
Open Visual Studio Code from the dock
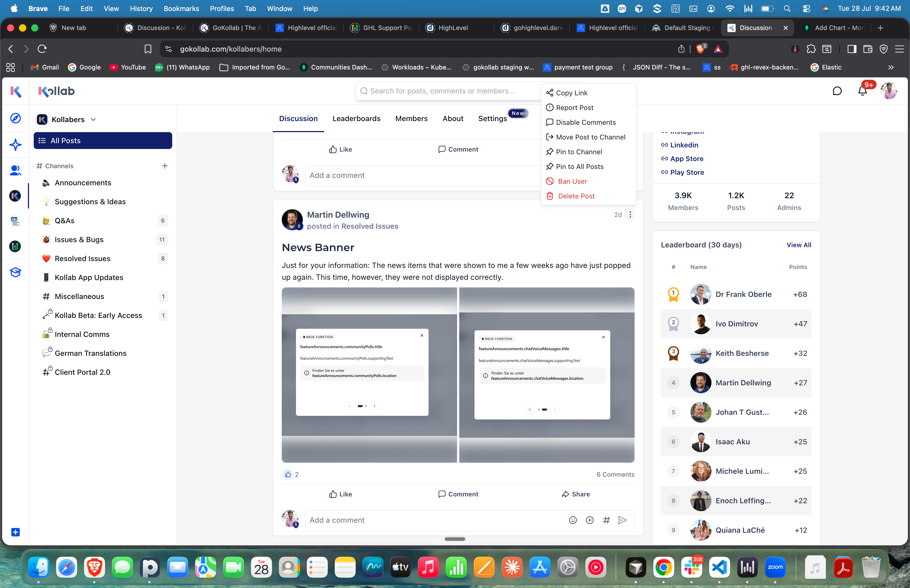[x=719, y=568]
